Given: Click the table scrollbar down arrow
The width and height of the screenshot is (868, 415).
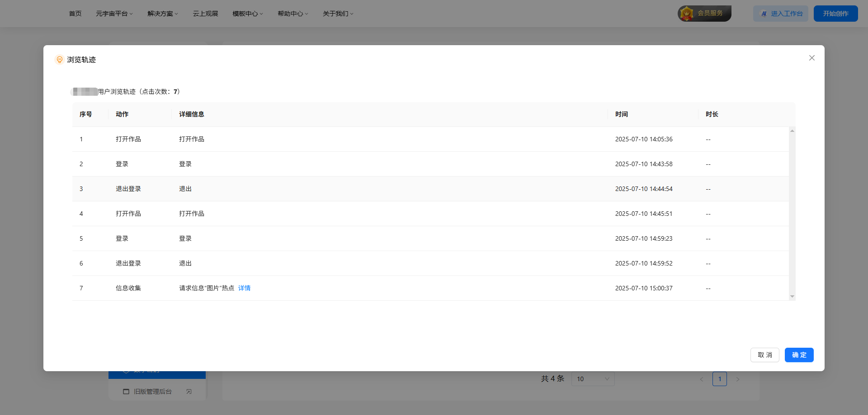Looking at the screenshot, I should pyautogui.click(x=792, y=297).
